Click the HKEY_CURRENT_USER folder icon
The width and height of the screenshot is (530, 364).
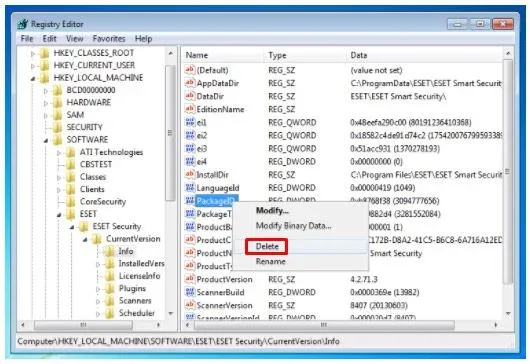tap(44, 65)
